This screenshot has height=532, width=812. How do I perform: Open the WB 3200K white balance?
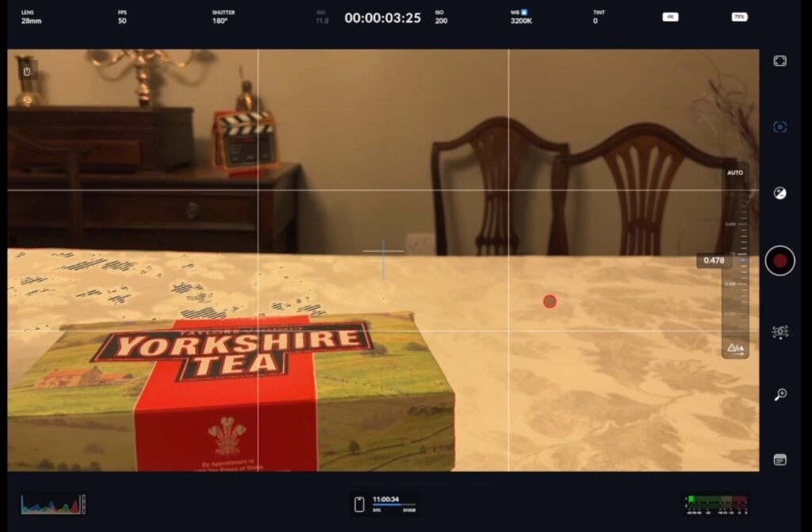tap(521, 17)
